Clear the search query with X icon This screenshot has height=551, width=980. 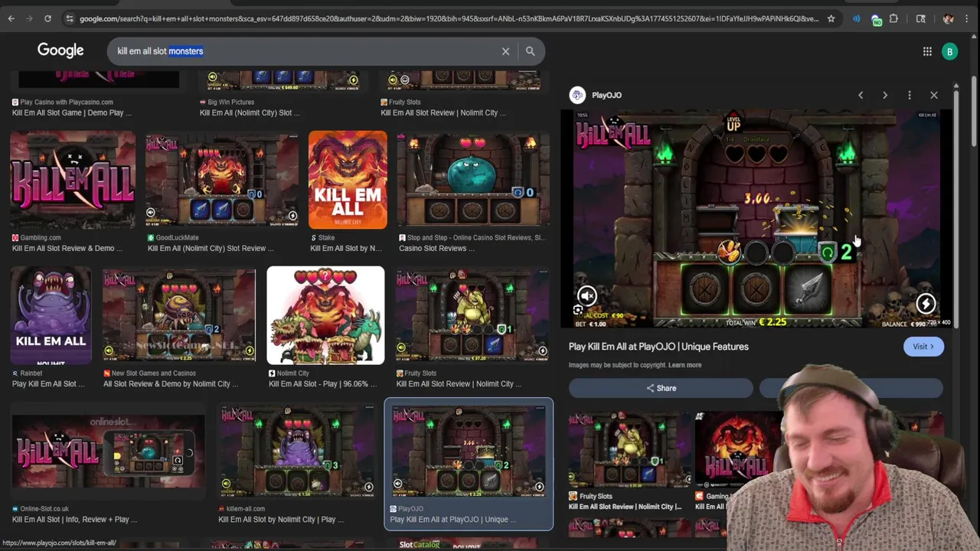pos(505,51)
